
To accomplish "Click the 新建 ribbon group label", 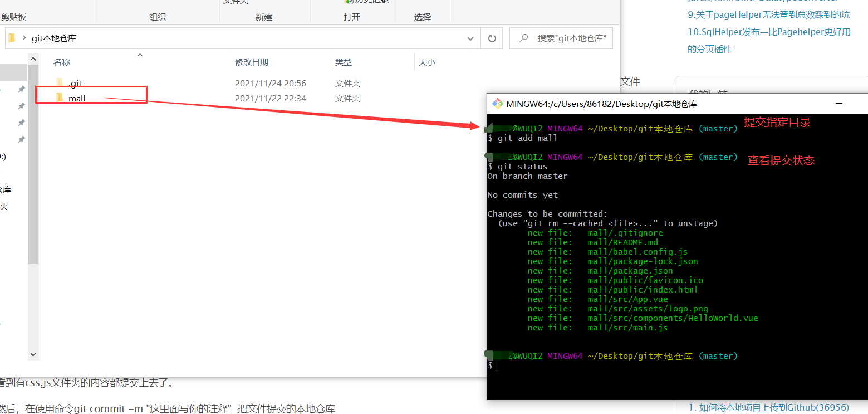I will (264, 17).
